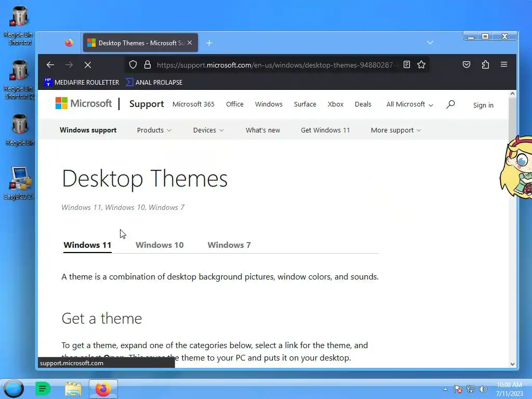Select the Windows 11 tab

coord(87,245)
